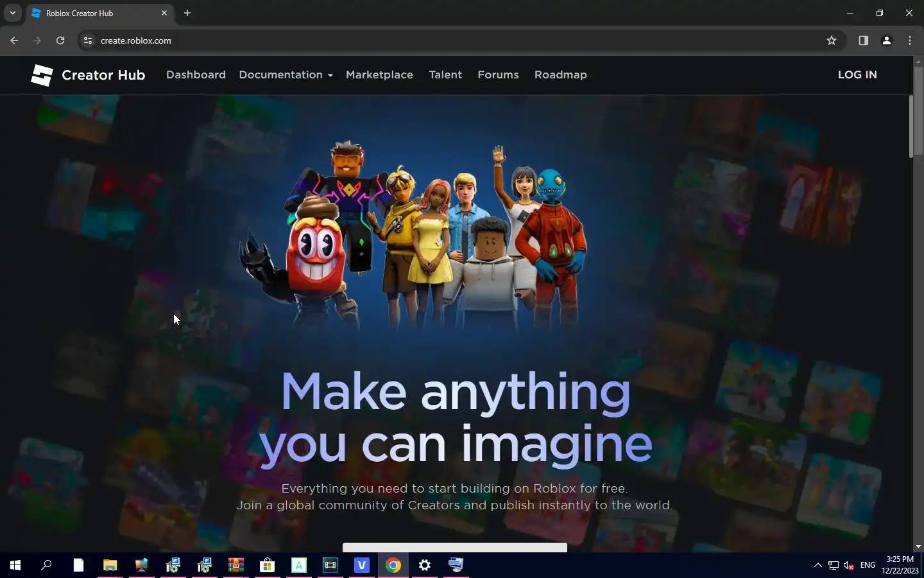The width and height of the screenshot is (924, 578).
Task: Click the Roblox avatars group hero image
Action: 414,234
